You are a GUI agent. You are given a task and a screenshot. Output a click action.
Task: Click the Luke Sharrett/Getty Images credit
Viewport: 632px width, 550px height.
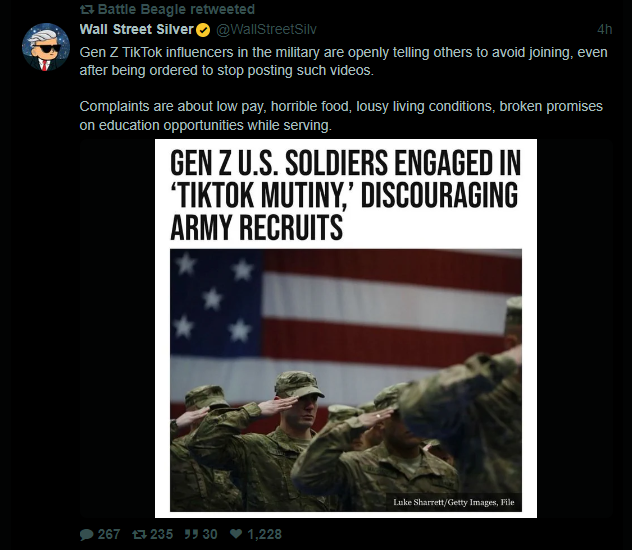454,502
